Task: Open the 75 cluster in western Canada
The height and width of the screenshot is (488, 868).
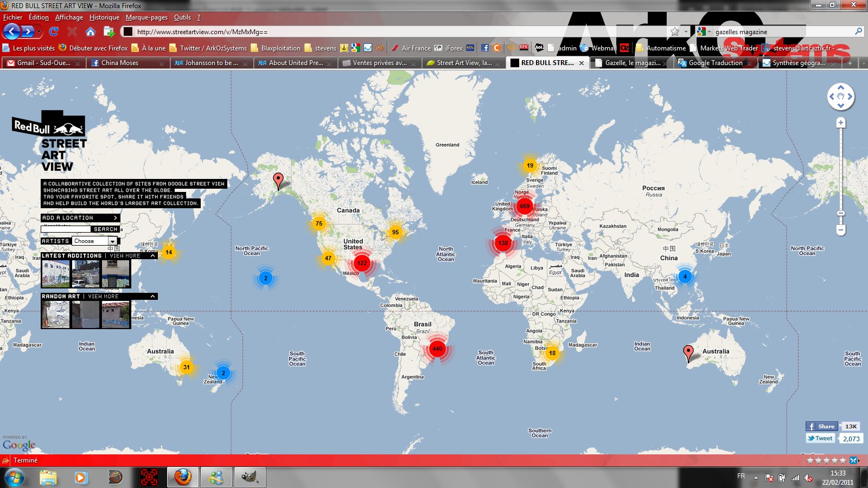Action: [x=319, y=223]
